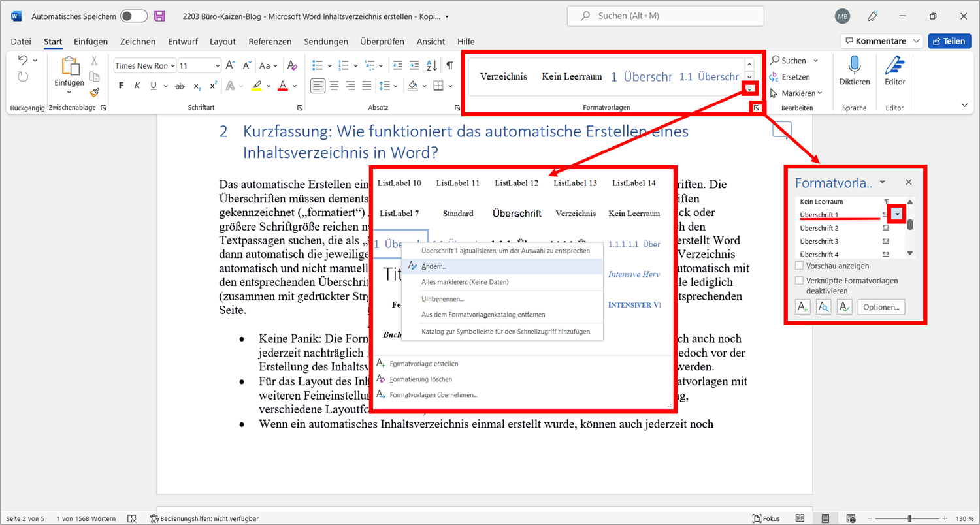Click the Teilen share button

pos(949,40)
